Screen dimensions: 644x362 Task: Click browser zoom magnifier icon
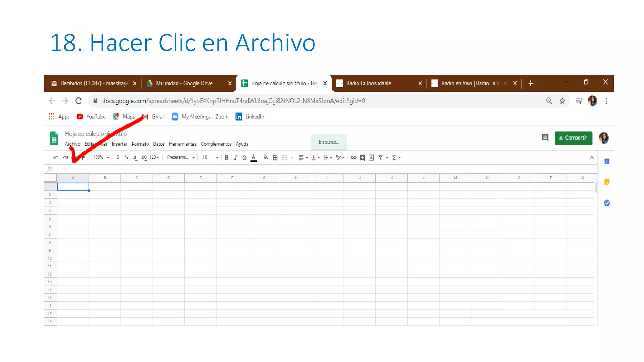tap(549, 101)
